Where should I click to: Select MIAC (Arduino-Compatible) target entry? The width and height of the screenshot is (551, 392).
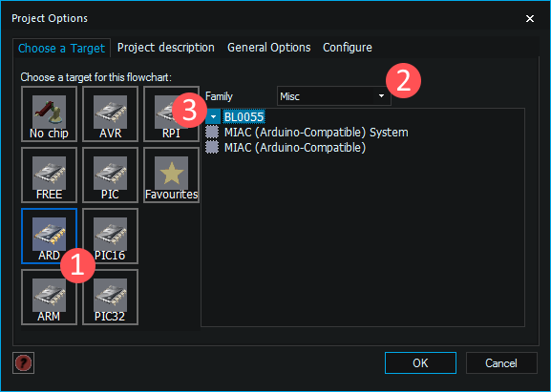295,148
